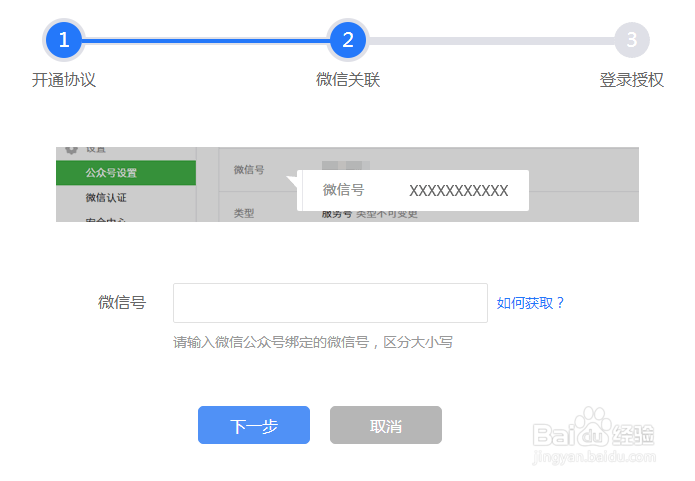Select 微信认证 in example sidebar
This screenshot has height=481, width=695.
pos(106,198)
